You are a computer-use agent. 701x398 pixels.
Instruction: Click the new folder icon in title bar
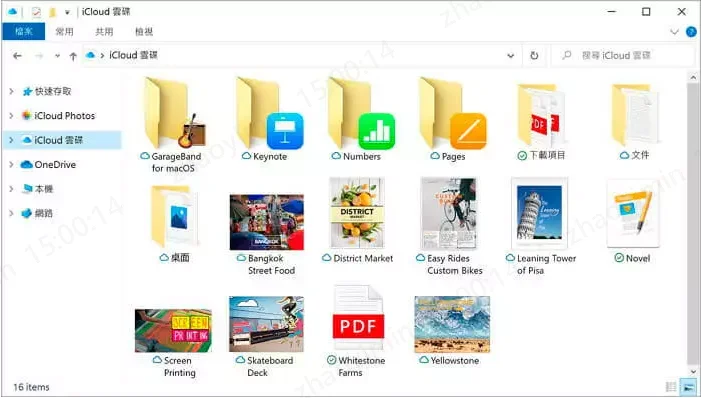coord(52,12)
